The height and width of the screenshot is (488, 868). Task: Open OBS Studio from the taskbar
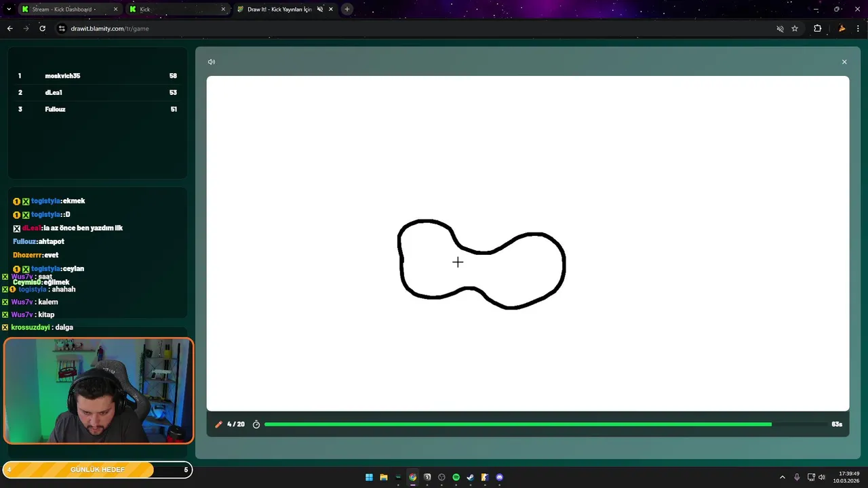(441, 477)
